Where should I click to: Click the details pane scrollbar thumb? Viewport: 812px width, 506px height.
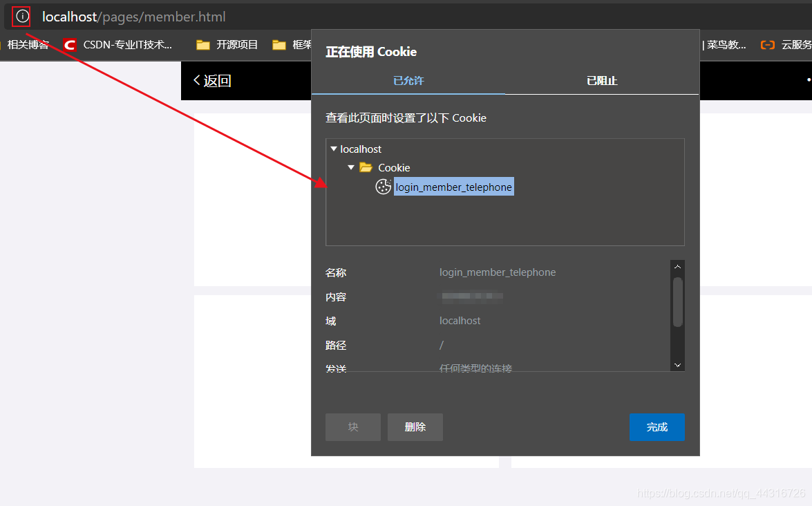pos(677,303)
